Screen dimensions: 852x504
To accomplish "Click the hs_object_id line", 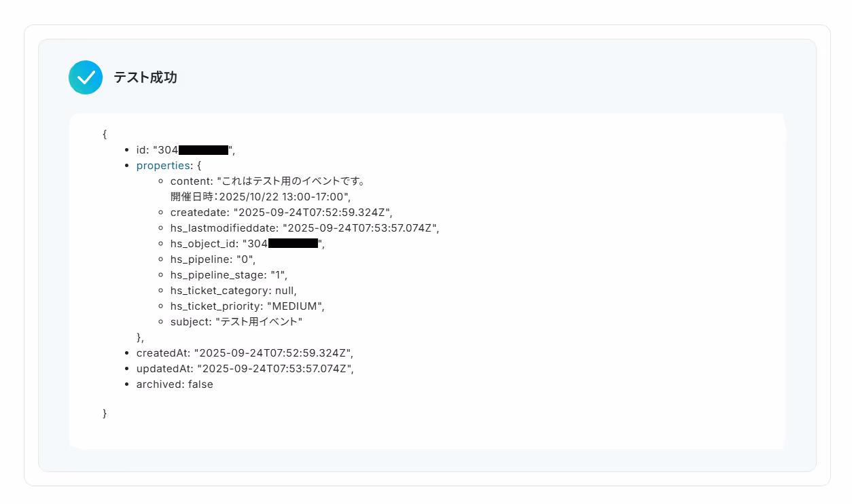I will [247, 244].
